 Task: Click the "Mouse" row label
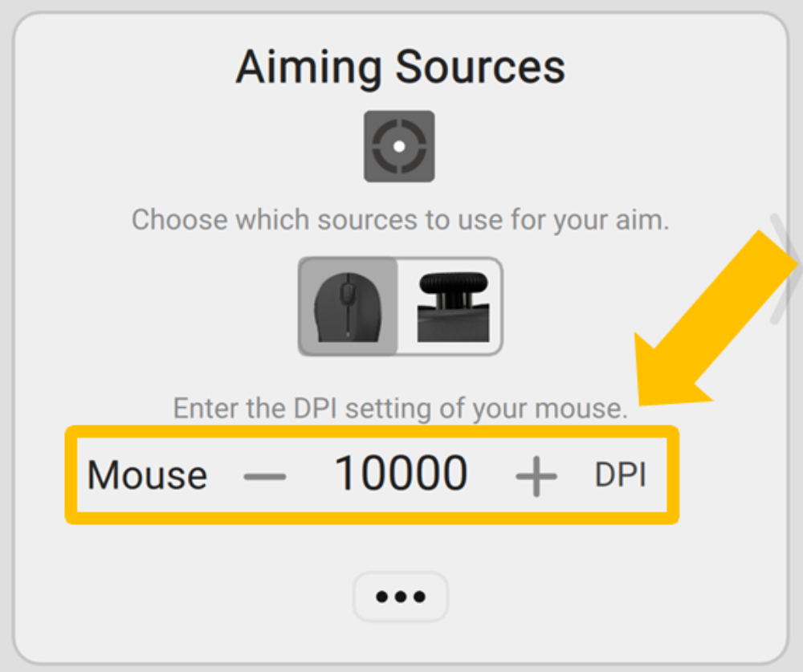coord(147,475)
